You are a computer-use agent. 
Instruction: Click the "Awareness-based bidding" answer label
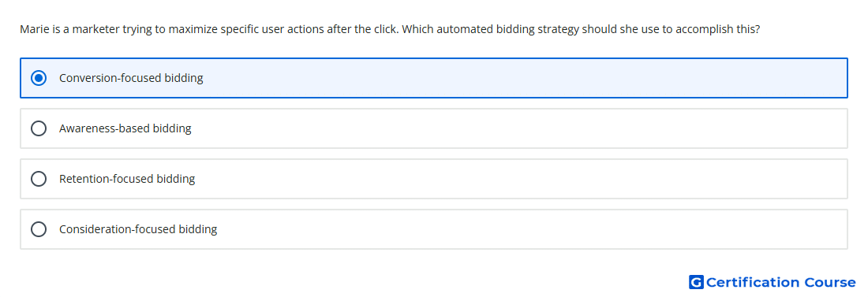pyautogui.click(x=125, y=128)
